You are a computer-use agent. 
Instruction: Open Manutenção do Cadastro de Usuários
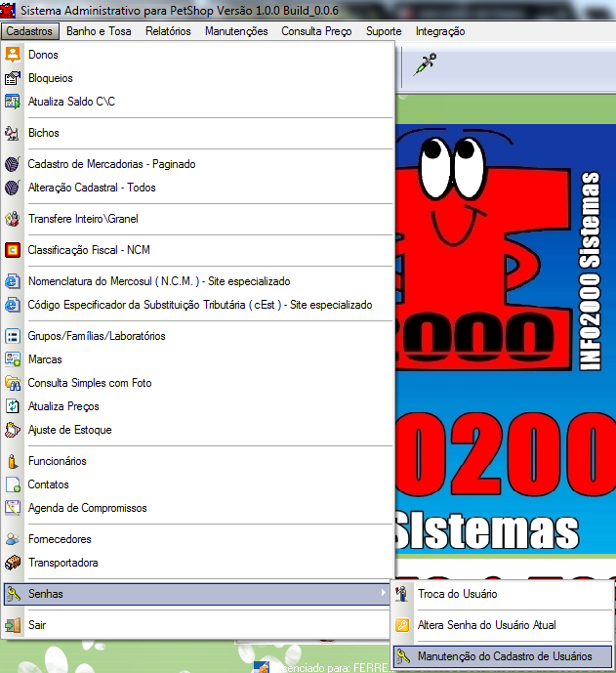point(503,656)
